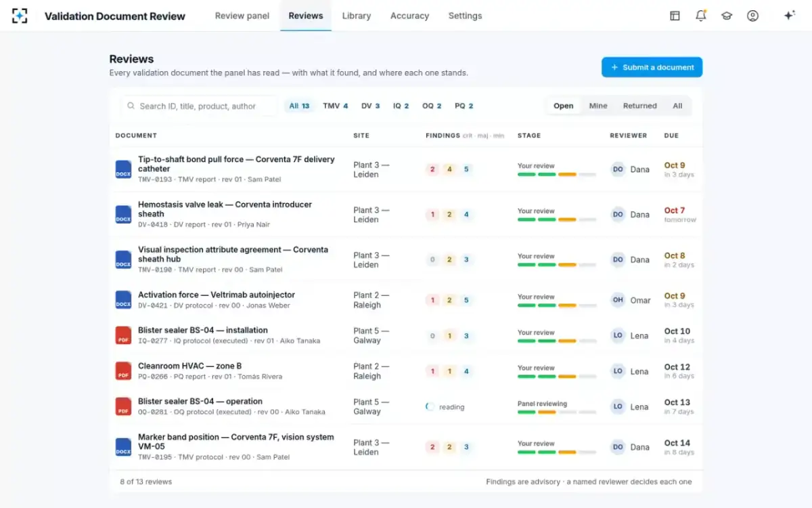
Task: Select the Open status filter
Action: [x=563, y=106]
